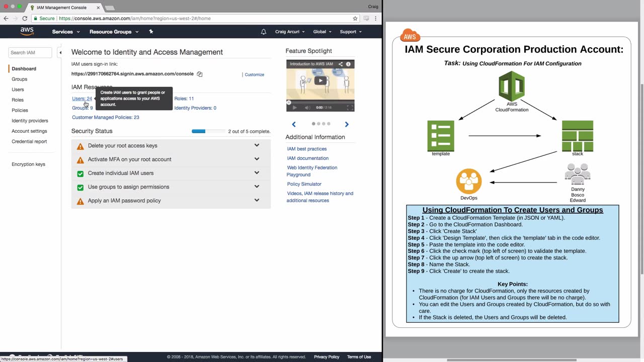Expand Use groups to assign permissions

click(257, 186)
